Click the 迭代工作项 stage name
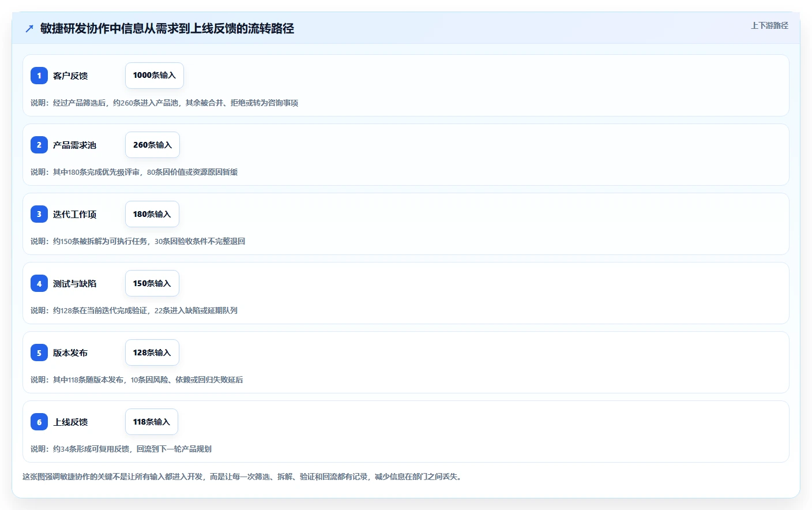Image resolution: width=812 pixels, height=510 pixels. pyautogui.click(x=74, y=214)
